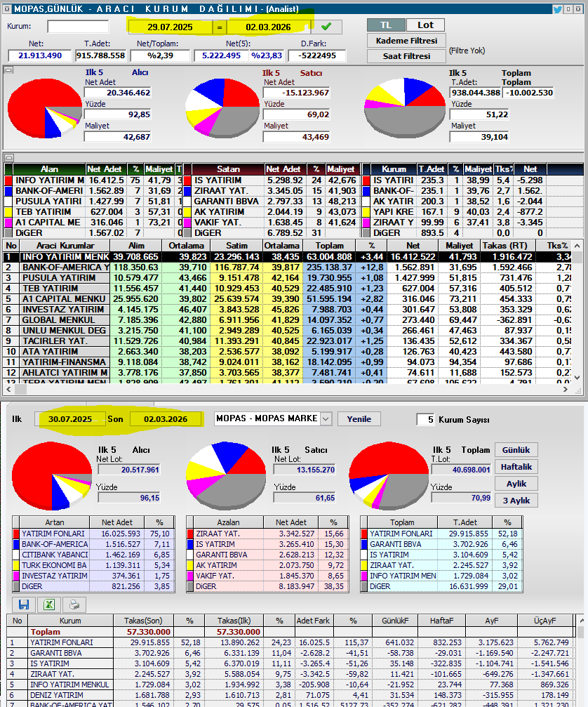The height and width of the screenshot is (707, 588).
Task: Click the Satim column header
Action: tap(236, 246)
